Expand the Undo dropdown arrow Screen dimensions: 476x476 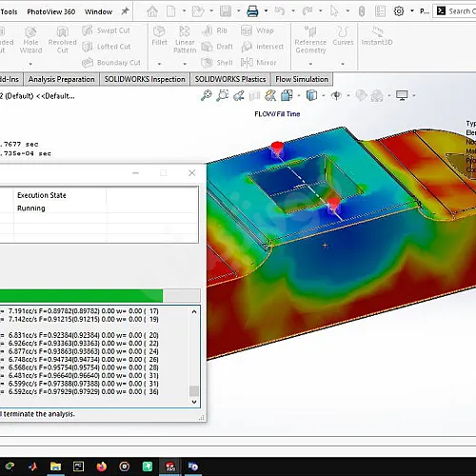coord(293,10)
